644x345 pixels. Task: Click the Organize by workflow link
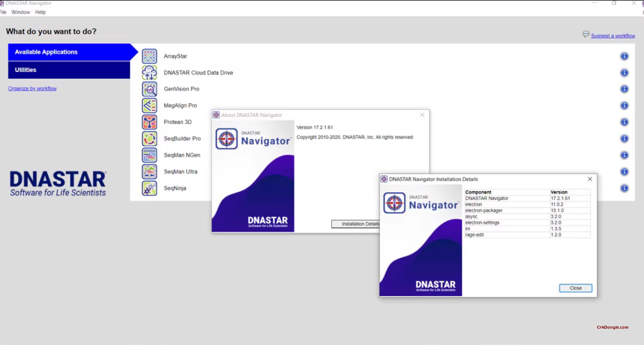tap(32, 88)
